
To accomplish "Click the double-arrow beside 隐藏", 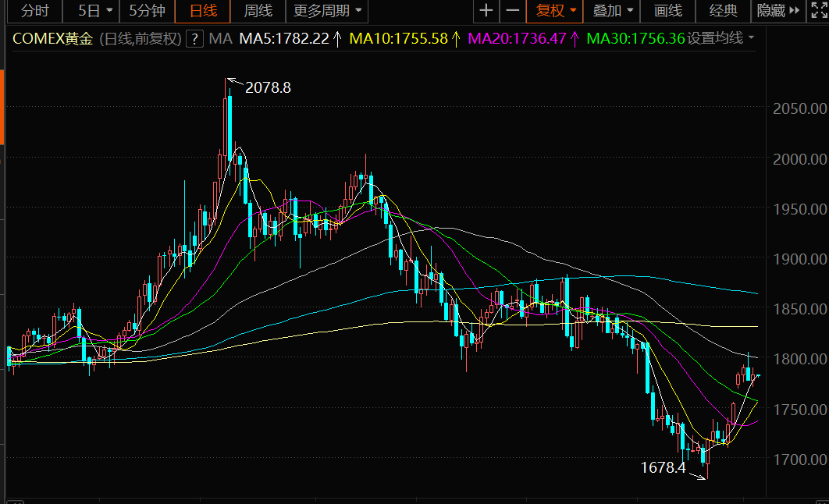I will click(795, 11).
